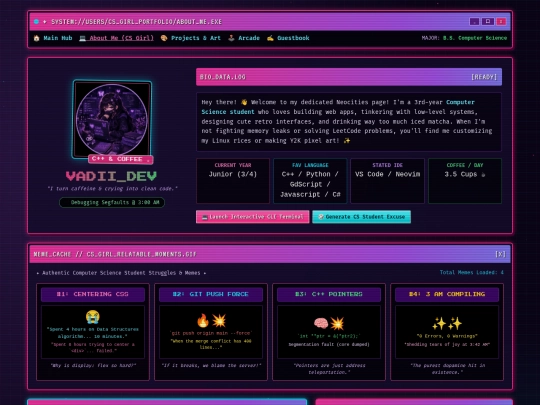The image size is (540, 405).
Task: Select the CURRENT YEAR stat card
Action: point(233,181)
